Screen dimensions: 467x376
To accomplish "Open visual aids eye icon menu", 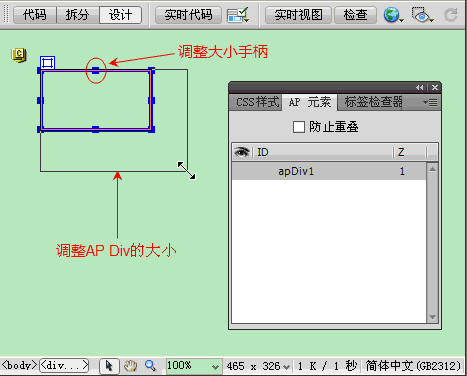I will [x=422, y=15].
